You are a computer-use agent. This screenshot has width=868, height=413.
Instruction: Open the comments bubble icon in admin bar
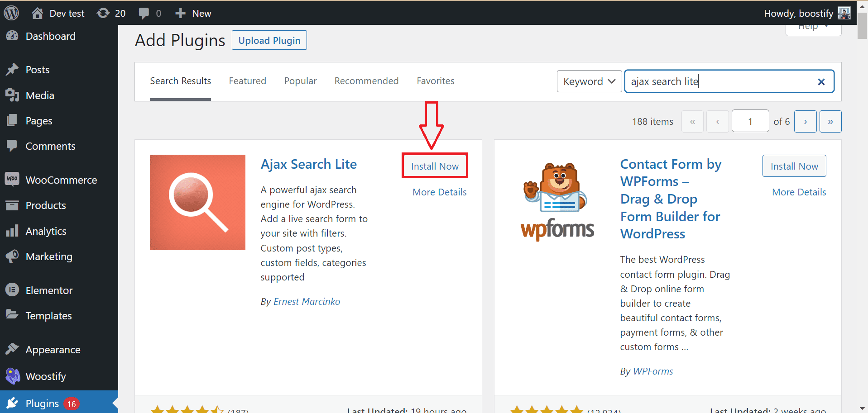(144, 14)
